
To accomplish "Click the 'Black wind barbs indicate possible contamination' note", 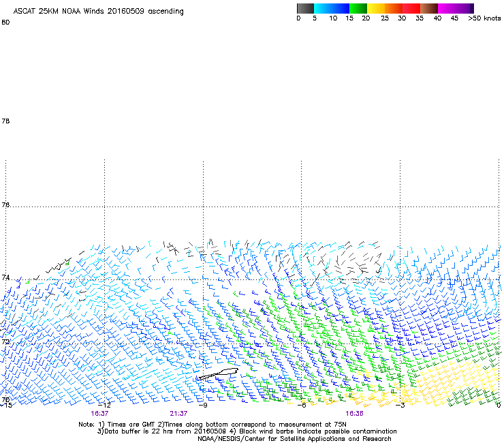I will tap(318, 431).
